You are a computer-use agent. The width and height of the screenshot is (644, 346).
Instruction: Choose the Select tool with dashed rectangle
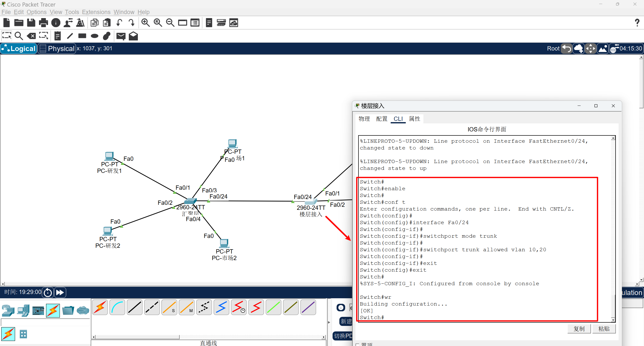tap(7, 36)
